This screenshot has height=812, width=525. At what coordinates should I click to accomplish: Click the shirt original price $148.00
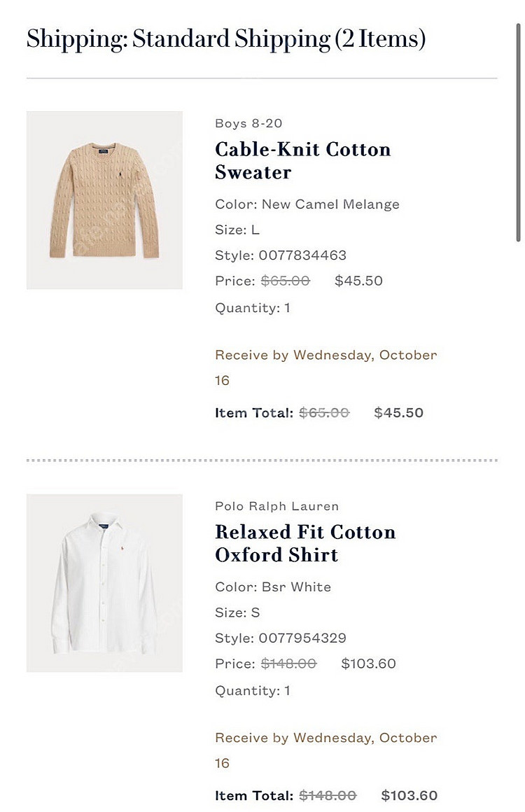pyautogui.click(x=288, y=664)
